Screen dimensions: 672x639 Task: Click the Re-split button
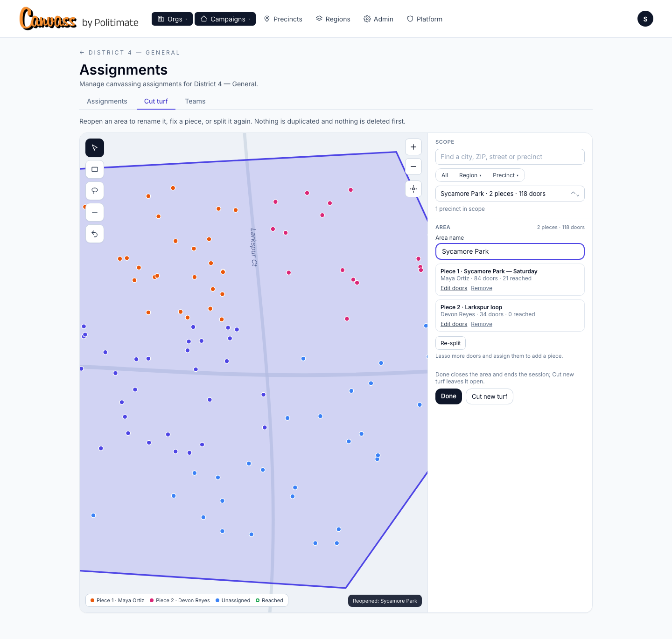click(x=450, y=343)
